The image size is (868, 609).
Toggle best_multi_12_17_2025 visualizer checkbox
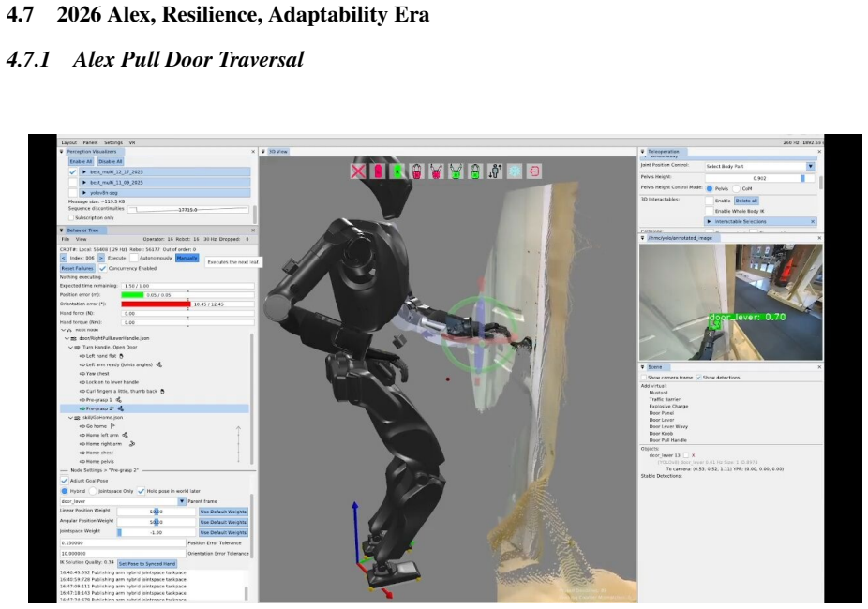pyautogui.click(x=72, y=172)
